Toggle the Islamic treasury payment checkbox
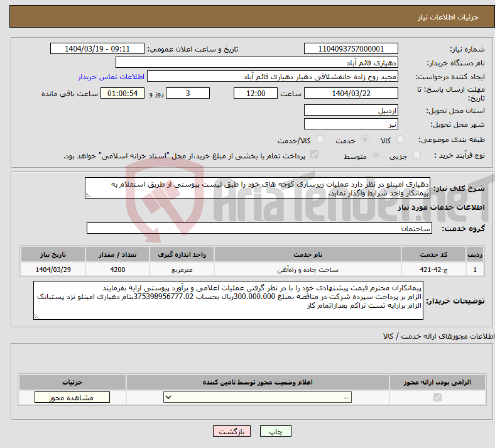 (315, 155)
